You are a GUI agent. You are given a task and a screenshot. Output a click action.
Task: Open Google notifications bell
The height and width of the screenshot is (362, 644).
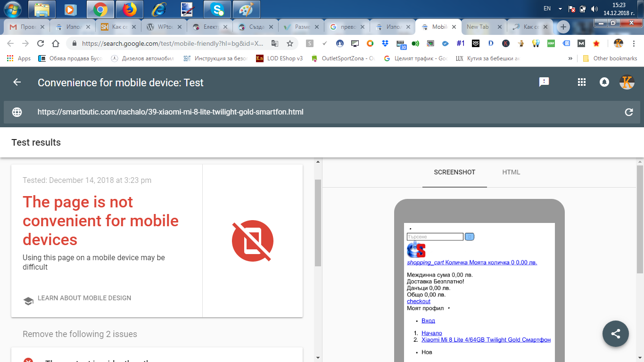(x=604, y=82)
